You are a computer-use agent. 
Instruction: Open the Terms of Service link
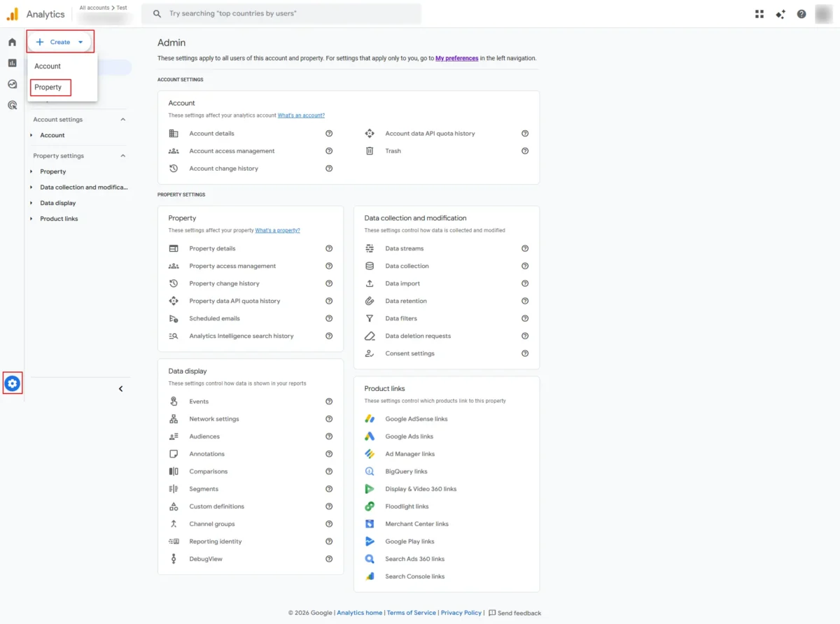tap(412, 612)
